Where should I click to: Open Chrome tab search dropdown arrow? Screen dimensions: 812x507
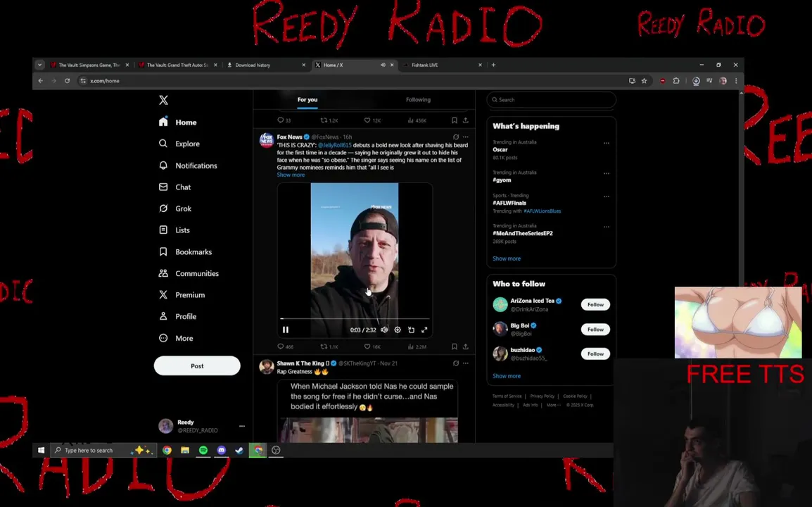coord(39,65)
